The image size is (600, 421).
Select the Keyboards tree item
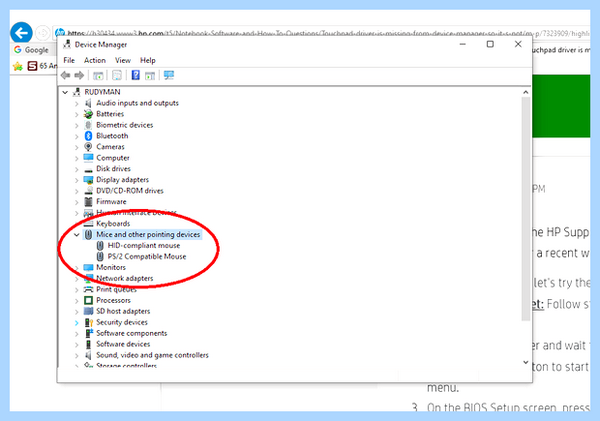point(113,224)
